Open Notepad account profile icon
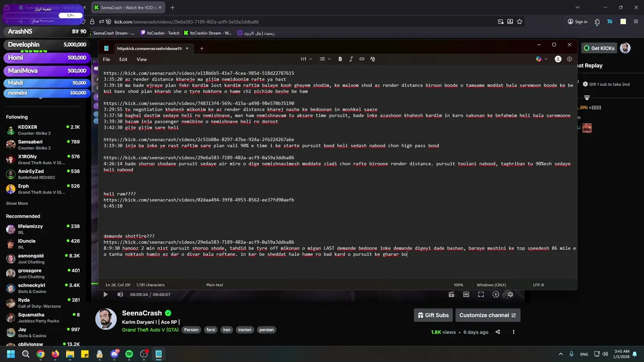The height and width of the screenshot is (362, 644). click(558, 59)
